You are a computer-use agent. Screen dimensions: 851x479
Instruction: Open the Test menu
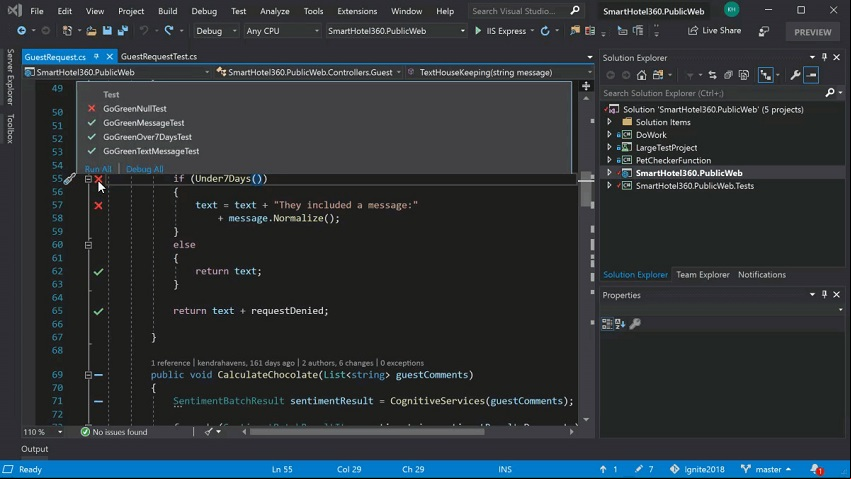pyautogui.click(x=238, y=11)
